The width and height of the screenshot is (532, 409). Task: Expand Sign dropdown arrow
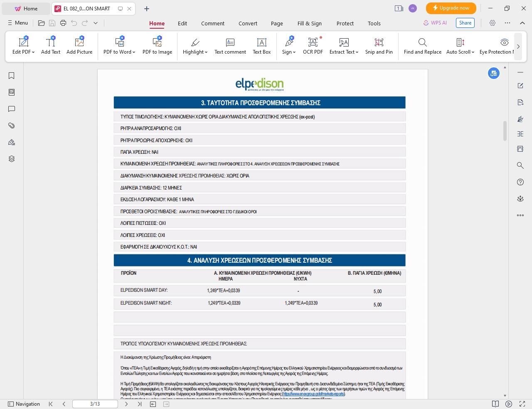click(x=294, y=52)
